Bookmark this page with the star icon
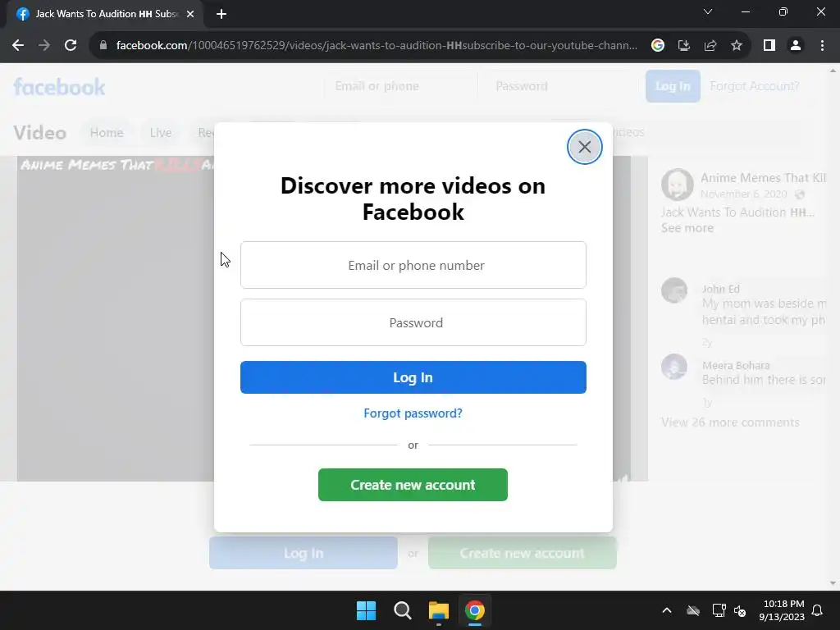Screen dimensions: 840x630 point(737,46)
